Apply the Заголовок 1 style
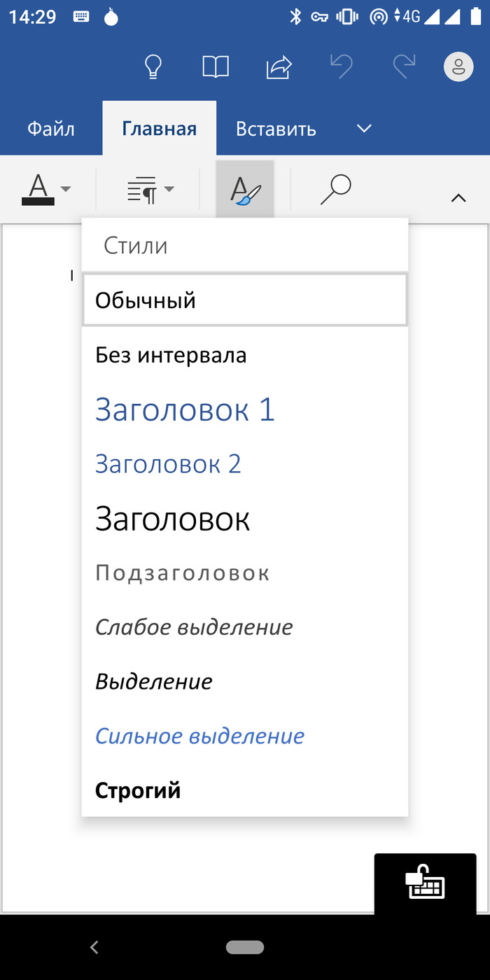The width and height of the screenshot is (490, 980). pyautogui.click(x=185, y=410)
